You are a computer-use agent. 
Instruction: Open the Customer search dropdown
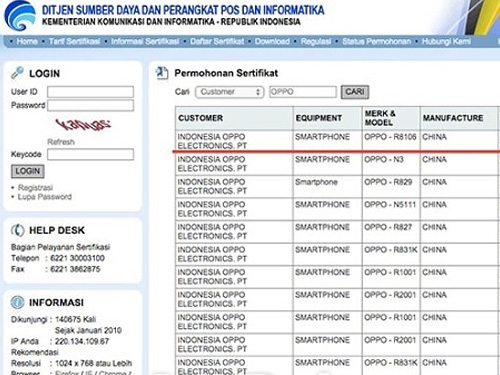pyautogui.click(x=230, y=92)
